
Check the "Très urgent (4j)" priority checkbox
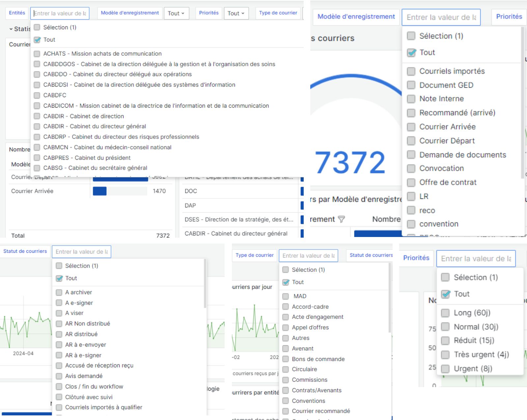tap(445, 354)
